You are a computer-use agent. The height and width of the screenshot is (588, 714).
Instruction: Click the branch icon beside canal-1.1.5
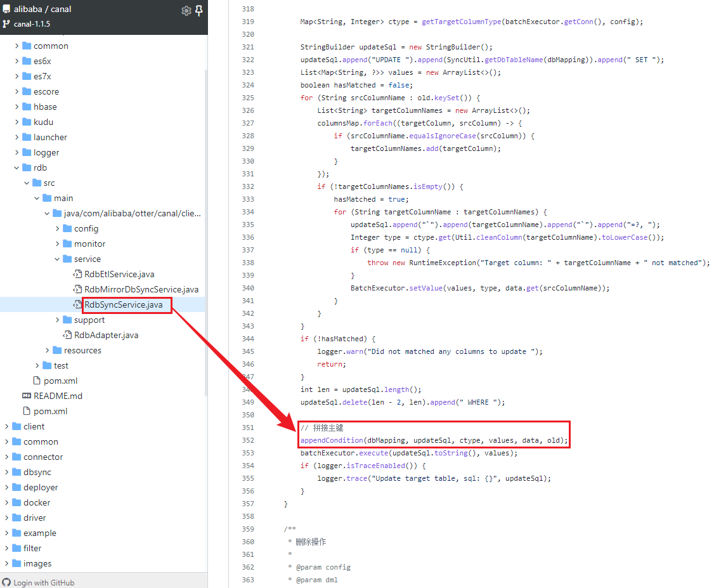pos(8,23)
